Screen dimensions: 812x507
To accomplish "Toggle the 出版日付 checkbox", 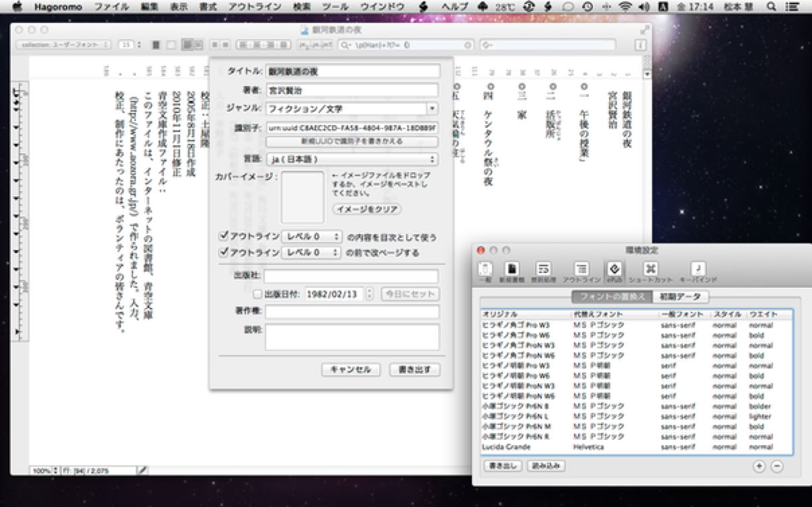I will (257, 294).
